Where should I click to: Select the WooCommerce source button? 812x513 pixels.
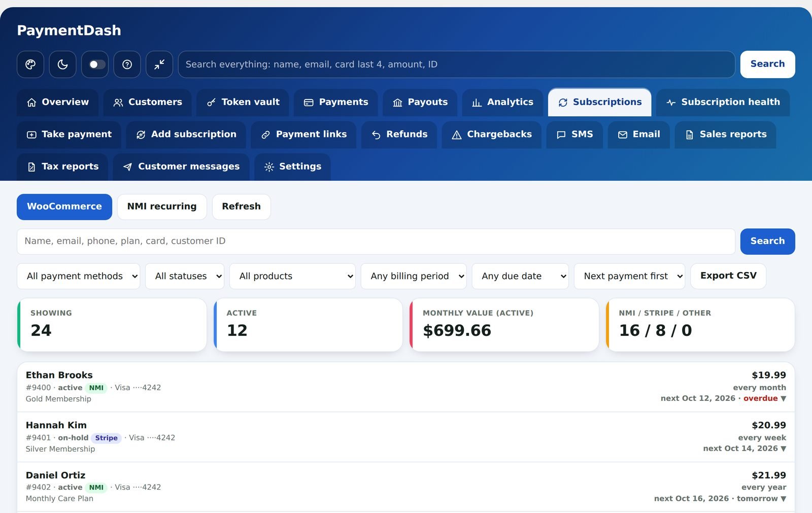tap(64, 207)
